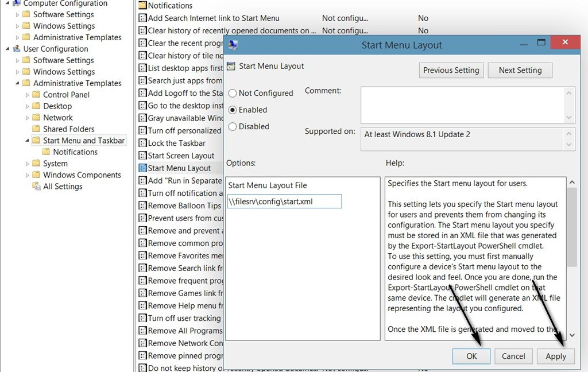This screenshot has height=372, width=588.
Task: Select the Disabled radio button
Action: click(x=233, y=126)
